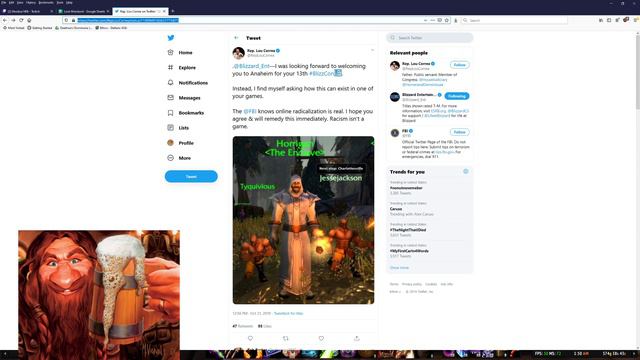This screenshot has width=640, height=360.
Task: Go to Home in Twitter sidebar
Action: pyautogui.click(x=180, y=53)
